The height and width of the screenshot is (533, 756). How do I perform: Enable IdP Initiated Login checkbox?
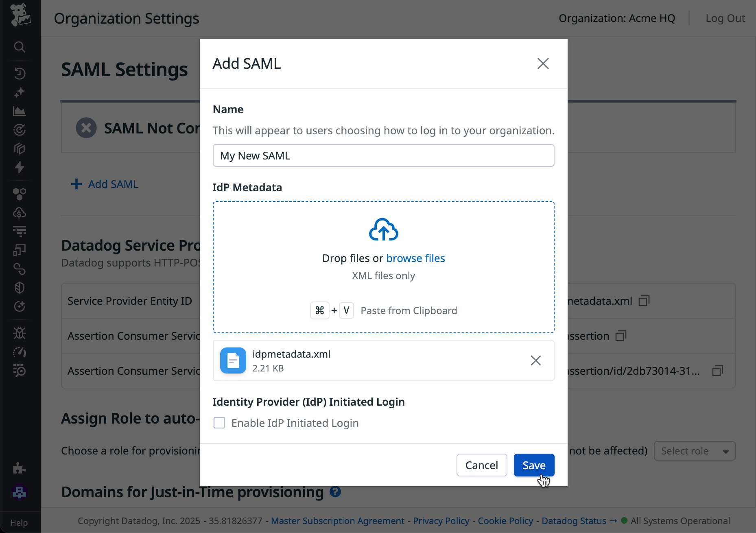[219, 423]
